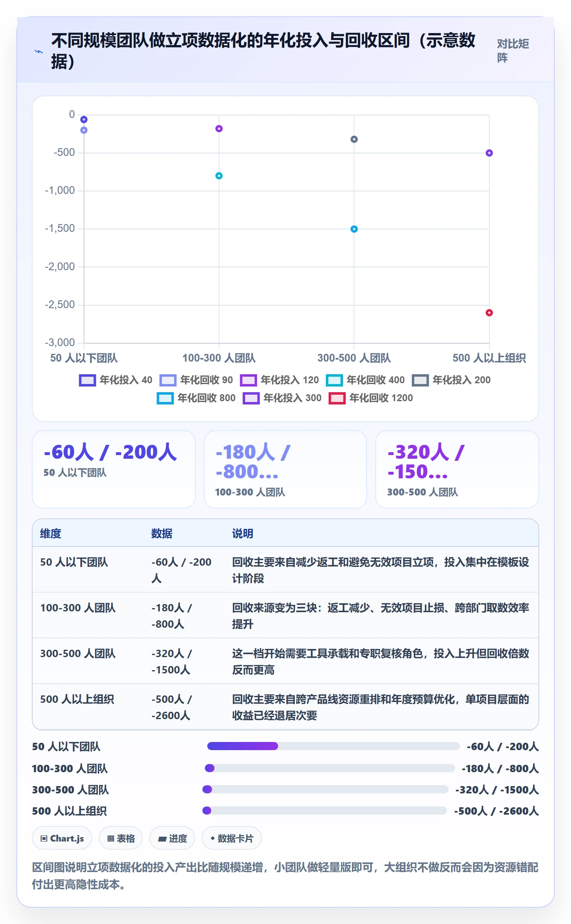The width and height of the screenshot is (571, 924).
Task: Click the purple point at -180
Action: click(219, 129)
